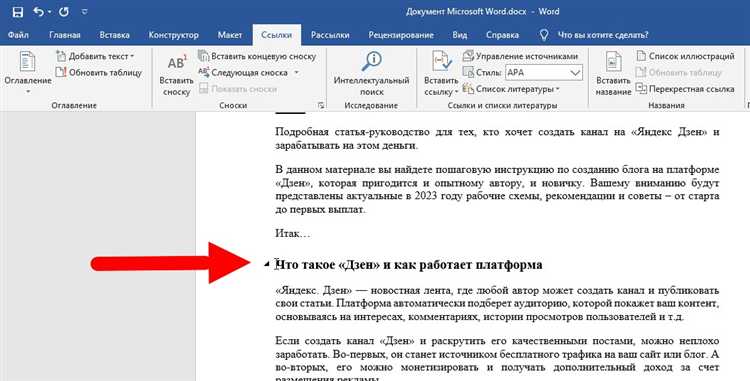Screen dimensions: 750x381
Task: Click the Управление источниками icon
Action: coord(468,56)
